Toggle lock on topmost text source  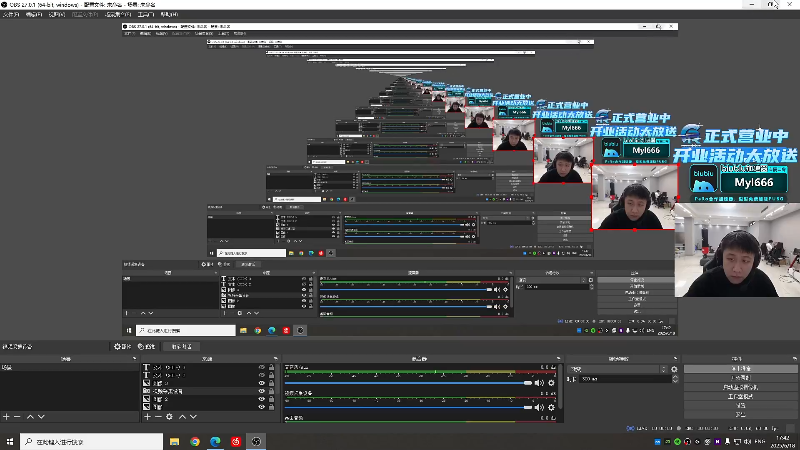click(x=271, y=367)
